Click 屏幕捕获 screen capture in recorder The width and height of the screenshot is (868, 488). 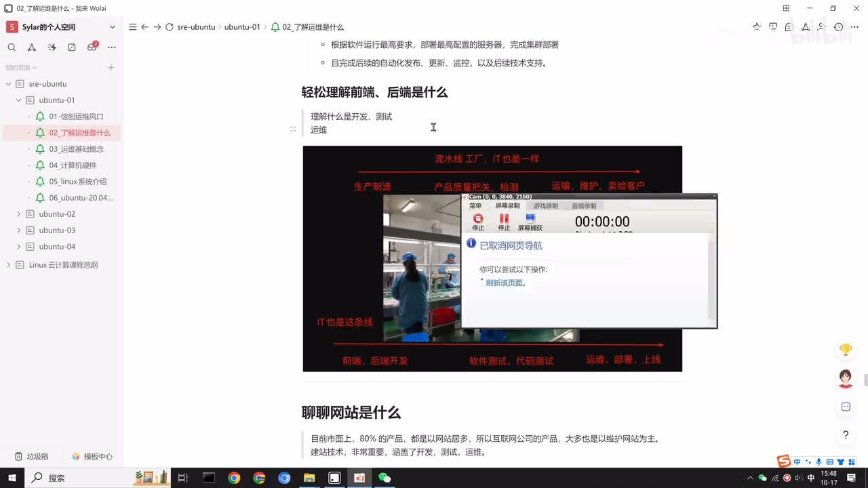[x=530, y=222]
